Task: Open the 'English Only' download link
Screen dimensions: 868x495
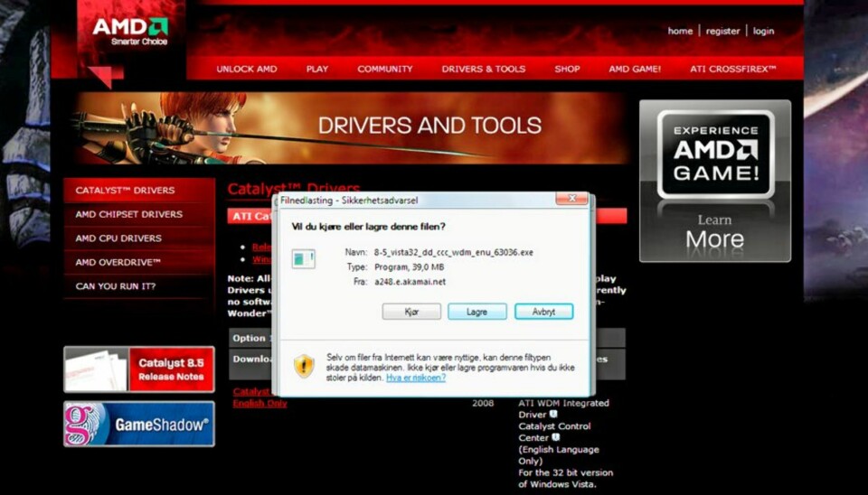Action: click(x=259, y=403)
